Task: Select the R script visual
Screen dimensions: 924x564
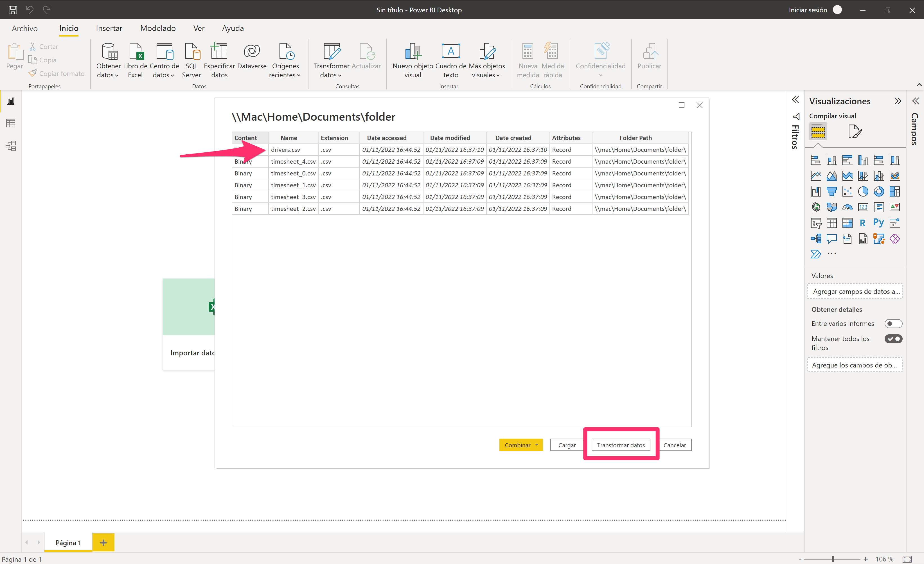Action: point(863,223)
